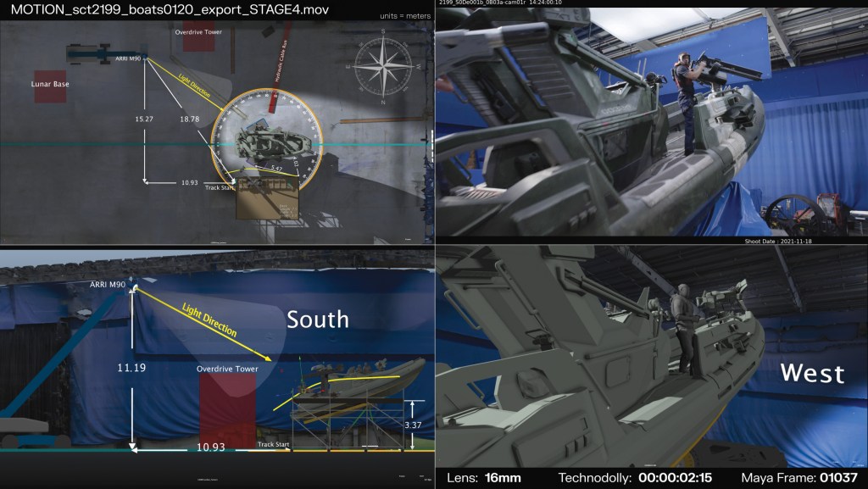The image size is (868, 489).
Task: Click the Technodolly 00:00:02:15 timecode
Action: (635, 478)
